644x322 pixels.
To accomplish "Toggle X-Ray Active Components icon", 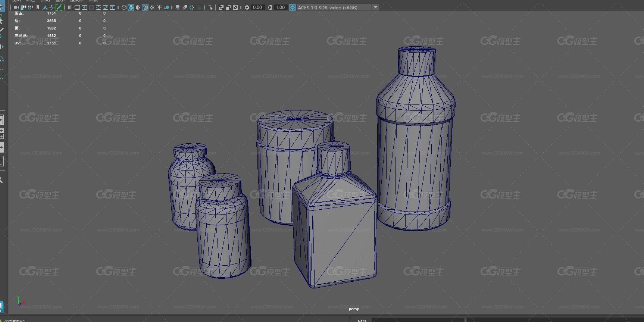I will coord(228,7).
